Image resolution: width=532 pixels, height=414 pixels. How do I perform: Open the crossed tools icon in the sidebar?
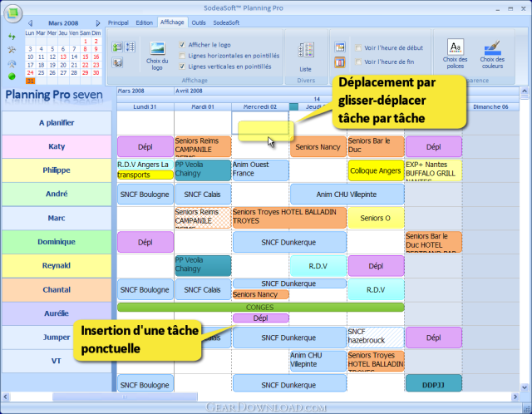[x=12, y=50]
